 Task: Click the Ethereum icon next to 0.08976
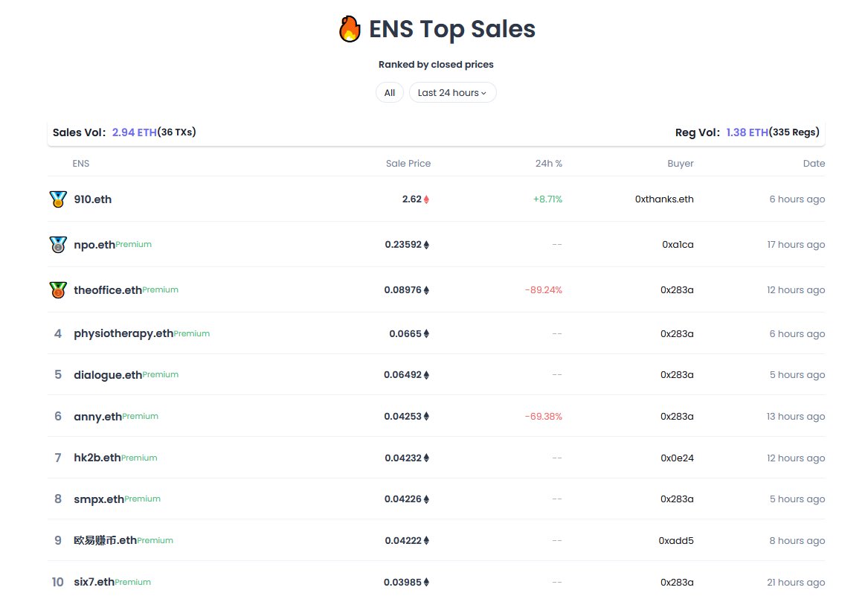[426, 290]
